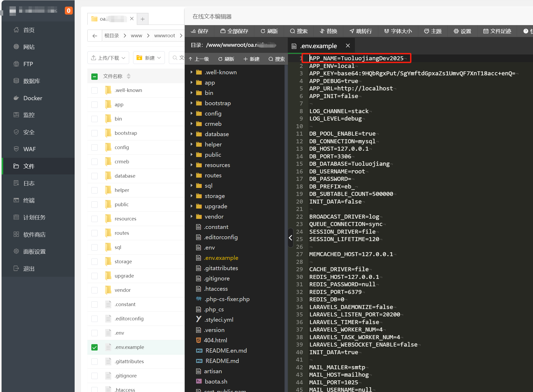
Task: Click the 保存 save toolbar button
Action: coord(200,31)
